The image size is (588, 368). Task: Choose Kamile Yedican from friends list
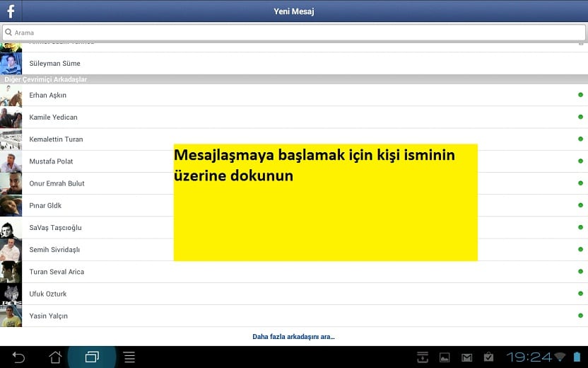pyautogui.click(x=294, y=117)
